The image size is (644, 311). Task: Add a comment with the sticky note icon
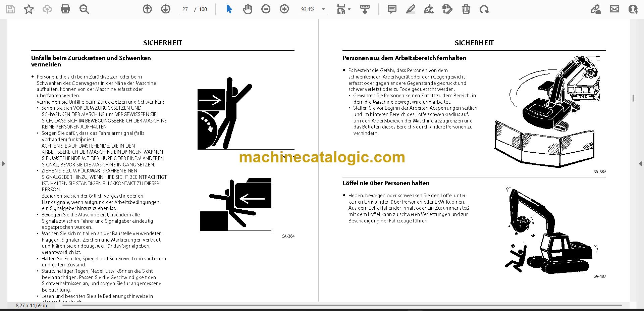pyautogui.click(x=392, y=9)
